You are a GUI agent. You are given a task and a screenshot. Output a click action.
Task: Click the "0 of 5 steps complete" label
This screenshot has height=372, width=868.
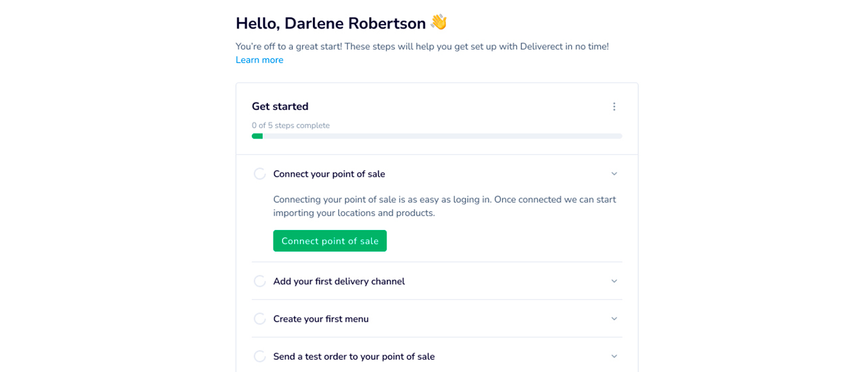[291, 125]
